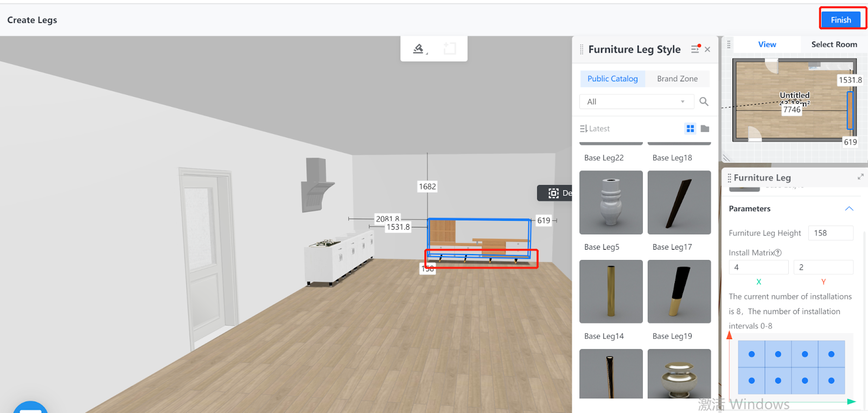Click the blue chat bubble button
The width and height of the screenshot is (868, 413).
pos(30,407)
